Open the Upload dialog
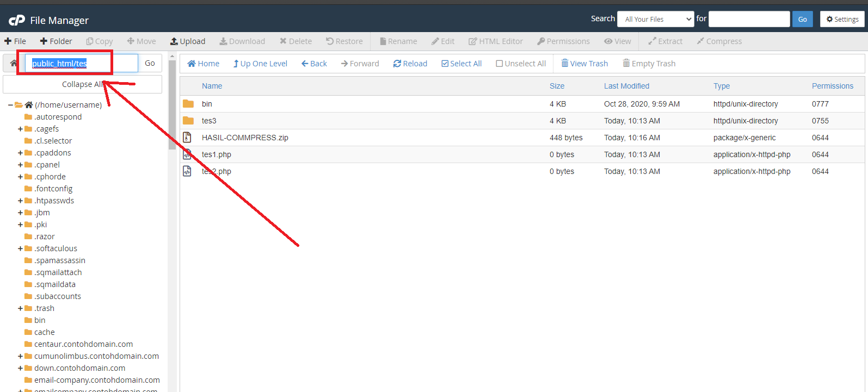Screen dimensions: 868x392 pyautogui.click(x=188, y=41)
